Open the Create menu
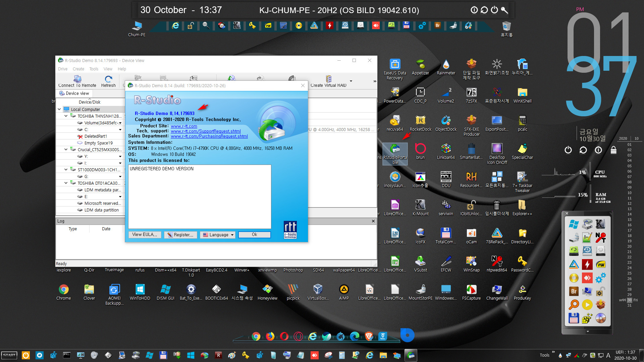644x362 pixels. tap(78, 69)
